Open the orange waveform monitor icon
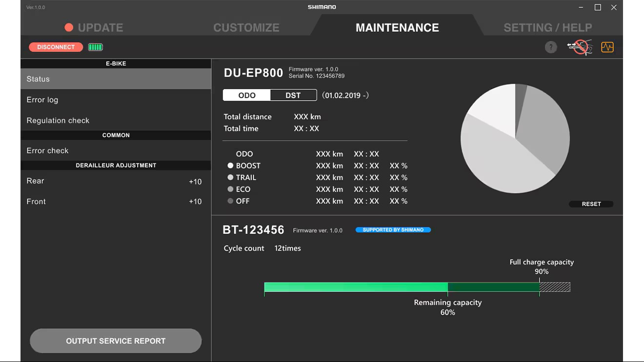The height and width of the screenshot is (362, 644). pyautogui.click(x=607, y=47)
